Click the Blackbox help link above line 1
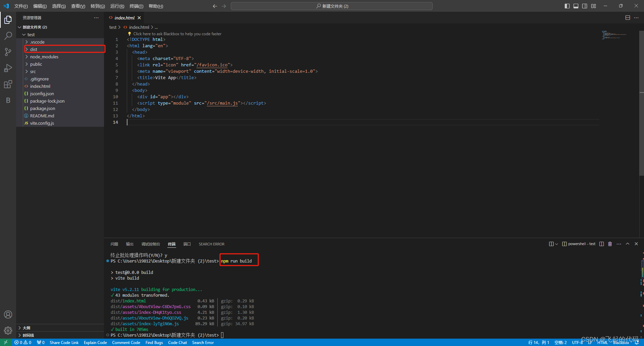This screenshot has width=644, height=346. click(x=177, y=34)
